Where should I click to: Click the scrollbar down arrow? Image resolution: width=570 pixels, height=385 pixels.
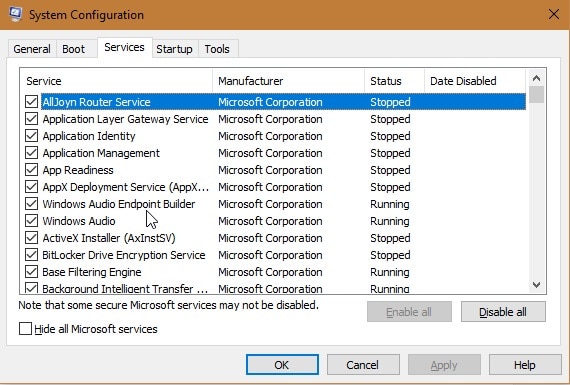[536, 285]
